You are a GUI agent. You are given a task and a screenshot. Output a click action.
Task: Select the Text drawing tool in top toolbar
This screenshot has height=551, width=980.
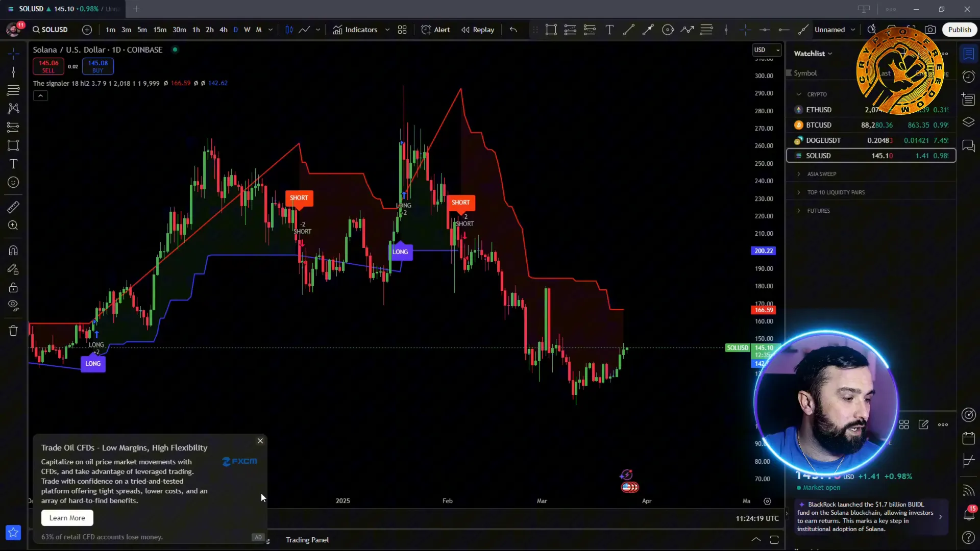609,30
